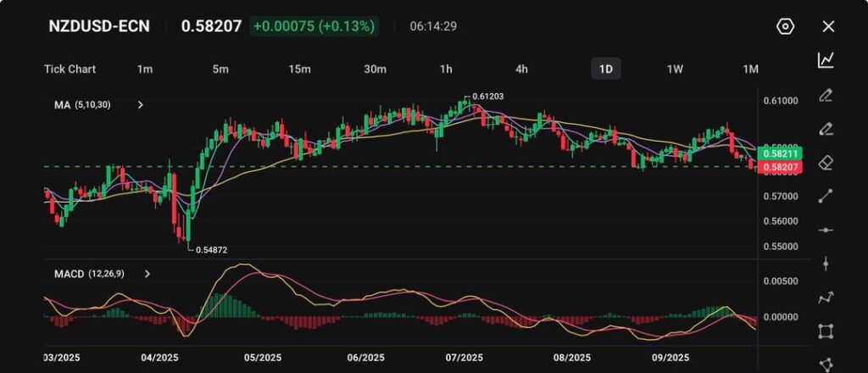Viewport: 868px width, 373px height.
Task: Select the first pencil drawing tool
Action: [x=826, y=95]
